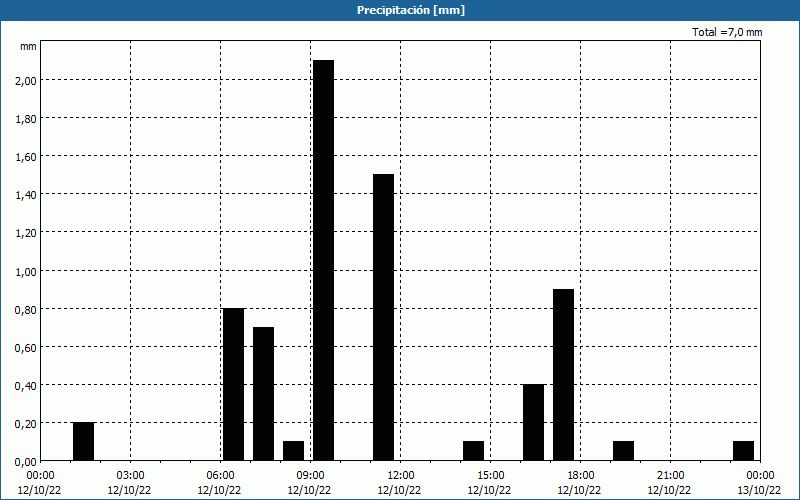The height and width of the screenshot is (500, 800).
Task: Click the 12/10/22 date under 03:00
Action: pyautogui.click(x=129, y=490)
